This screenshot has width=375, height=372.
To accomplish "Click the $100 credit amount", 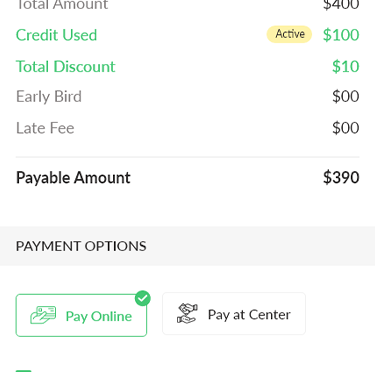I will [341, 35].
